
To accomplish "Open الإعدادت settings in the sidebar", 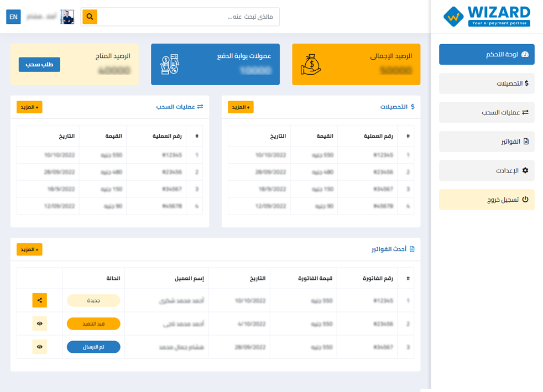I will tap(487, 171).
